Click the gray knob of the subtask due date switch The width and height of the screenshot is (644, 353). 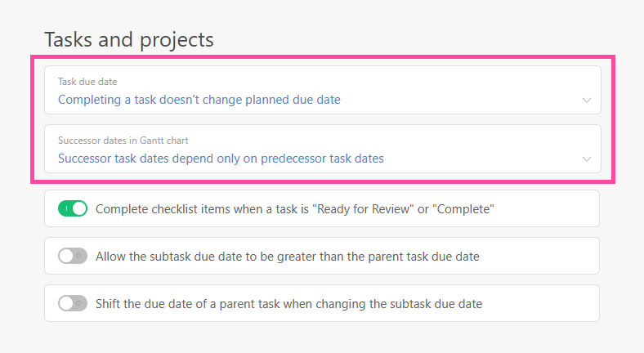pyautogui.click(x=66, y=256)
